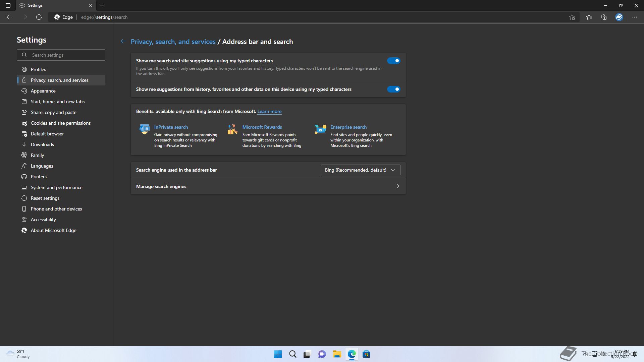The image size is (644, 362).
Task: Open Settings and more ellipsis menu
Action: pos(634,17)
